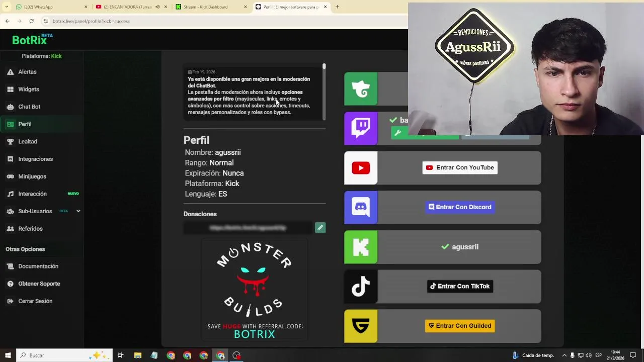Click the TikTok logo tile

(361, 287)
